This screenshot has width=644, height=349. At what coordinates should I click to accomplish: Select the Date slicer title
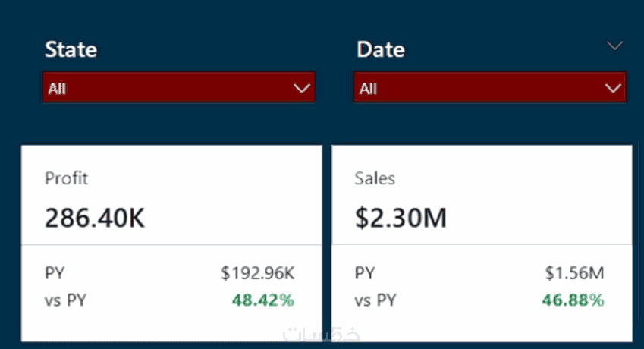(381, 50)
